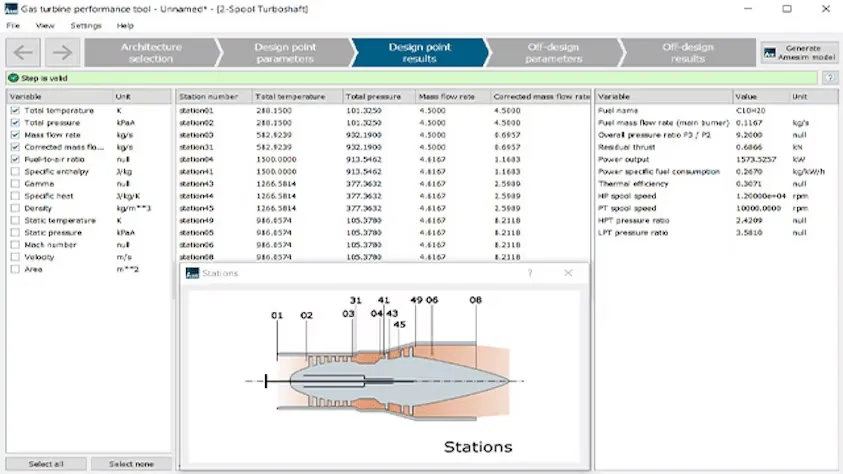Screen dimensions: 843x474
Task: Click the back arrow navigation button
Action: pyautogui.click(x=24, y=53)
